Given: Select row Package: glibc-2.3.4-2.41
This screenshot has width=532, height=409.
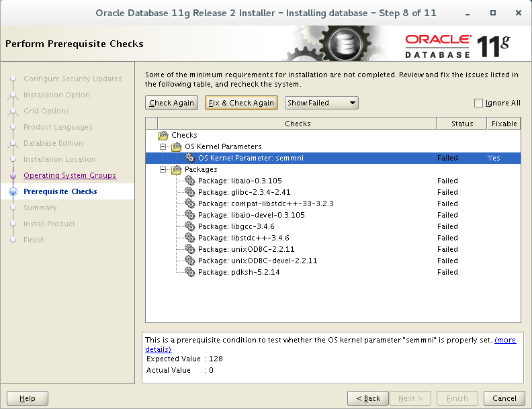Looking at the screenshot, I should click(x=333, y=192).
